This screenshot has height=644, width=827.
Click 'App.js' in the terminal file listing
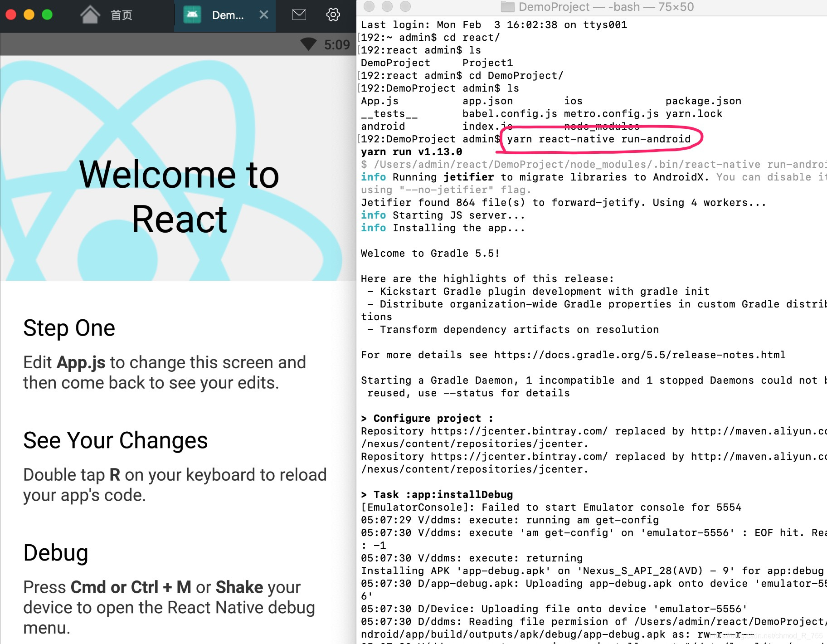(380, 101)
